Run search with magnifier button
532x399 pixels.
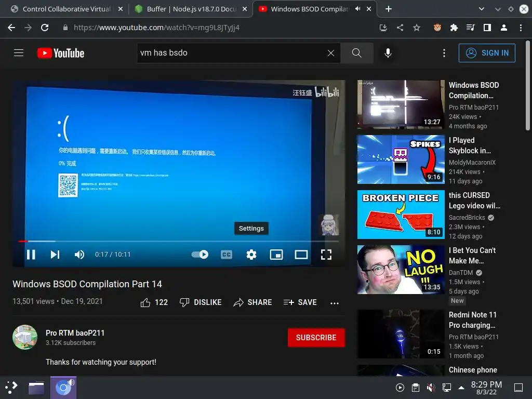(x=356, y=53)
